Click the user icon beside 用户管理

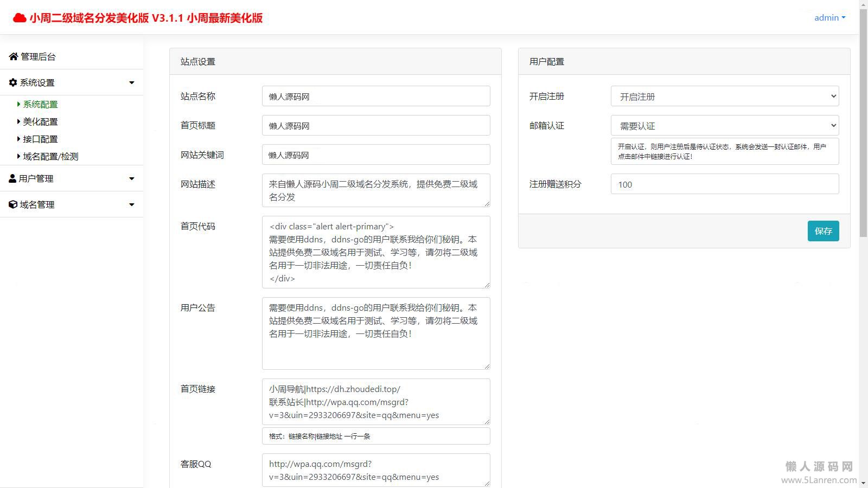click(12, 178)
